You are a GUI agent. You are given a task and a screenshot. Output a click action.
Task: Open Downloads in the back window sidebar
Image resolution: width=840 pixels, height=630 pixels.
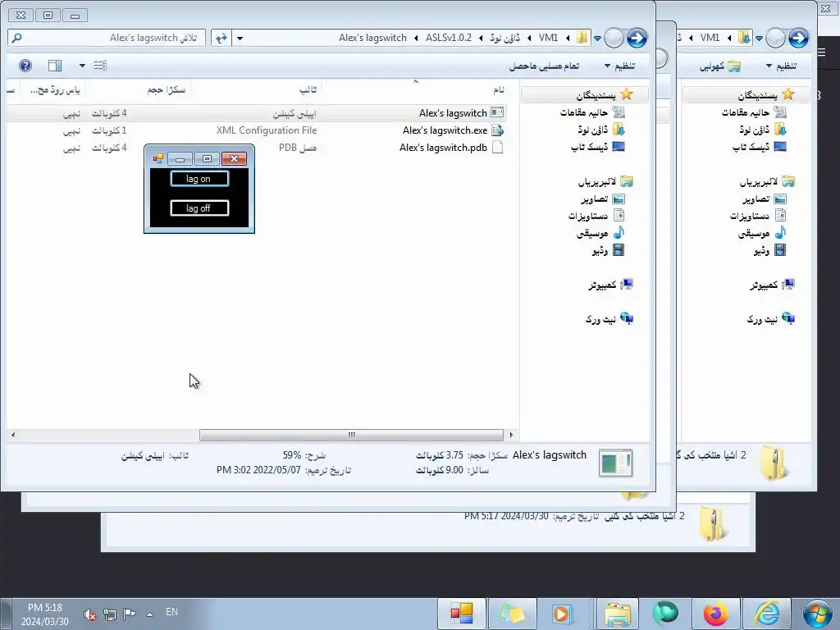(x=763, y=130)
